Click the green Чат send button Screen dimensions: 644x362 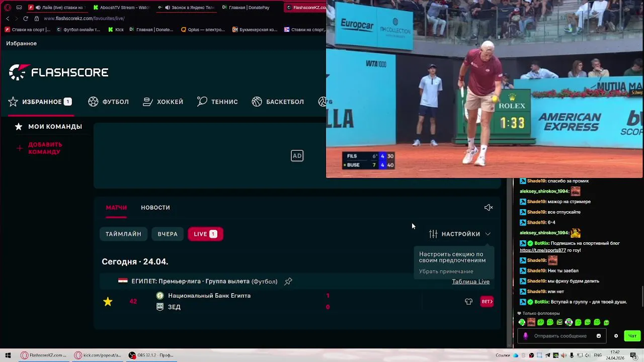point(632,336)
